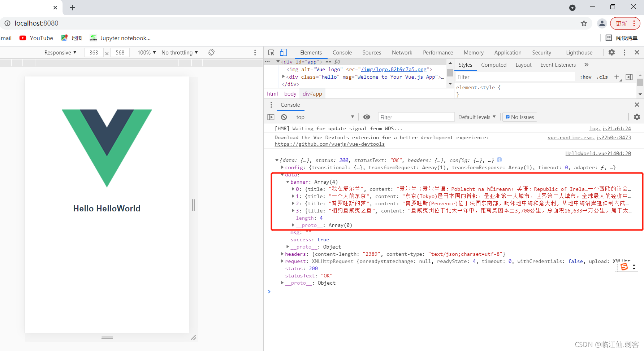Image resolution: width=644 pixels, height=351 pixels.
Task: Open Jupyter notebook bookmark
Action: (120, 38)
